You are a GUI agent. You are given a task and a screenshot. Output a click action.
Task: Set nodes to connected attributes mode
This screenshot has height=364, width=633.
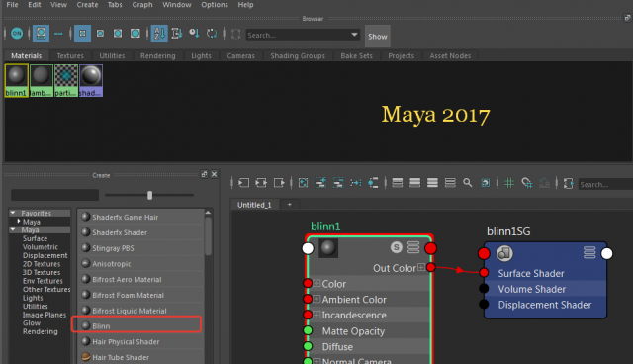click(415, 183)
